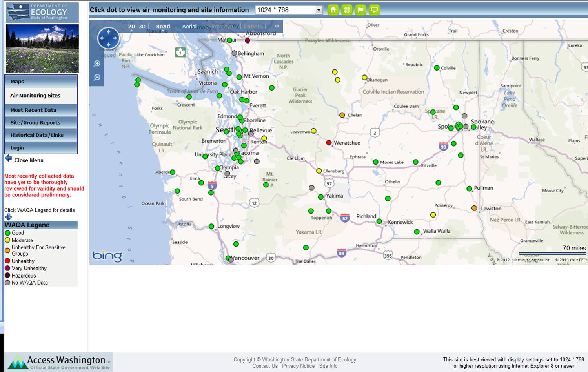Select the green dot at Longview
588x372 pixels.
coord(211,226)
